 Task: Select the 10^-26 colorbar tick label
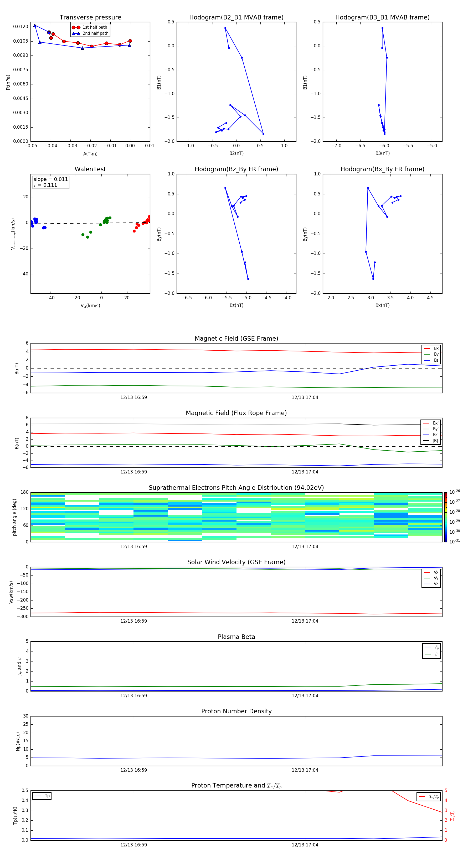455,492
